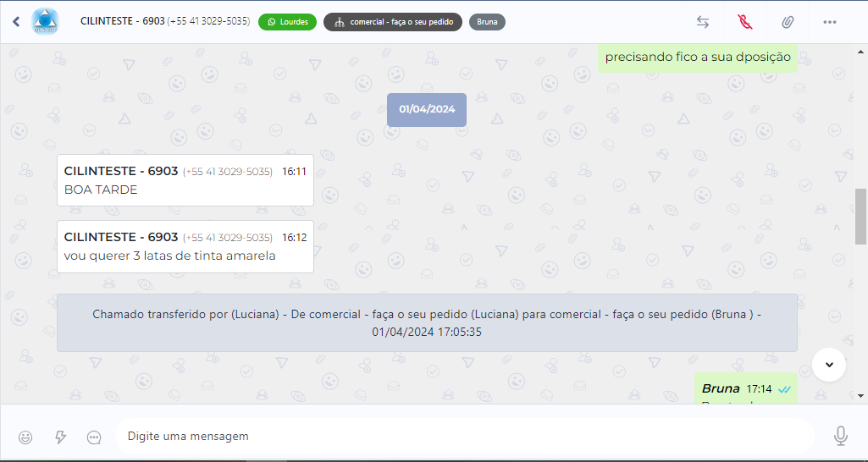Image resolution: width=868 pixels, height=462 pixels.
Task: Click the chat scrollbar thumb
Action: click(x=861, y=217)
